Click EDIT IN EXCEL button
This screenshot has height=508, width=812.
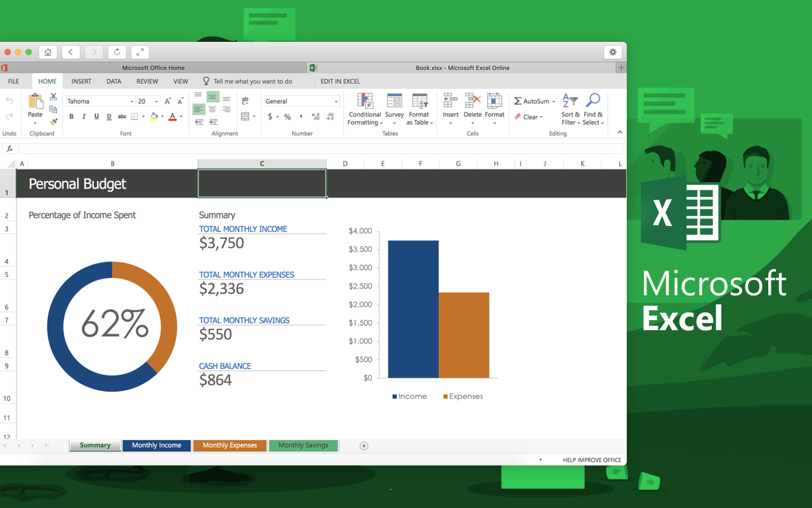tap(340, 81)
